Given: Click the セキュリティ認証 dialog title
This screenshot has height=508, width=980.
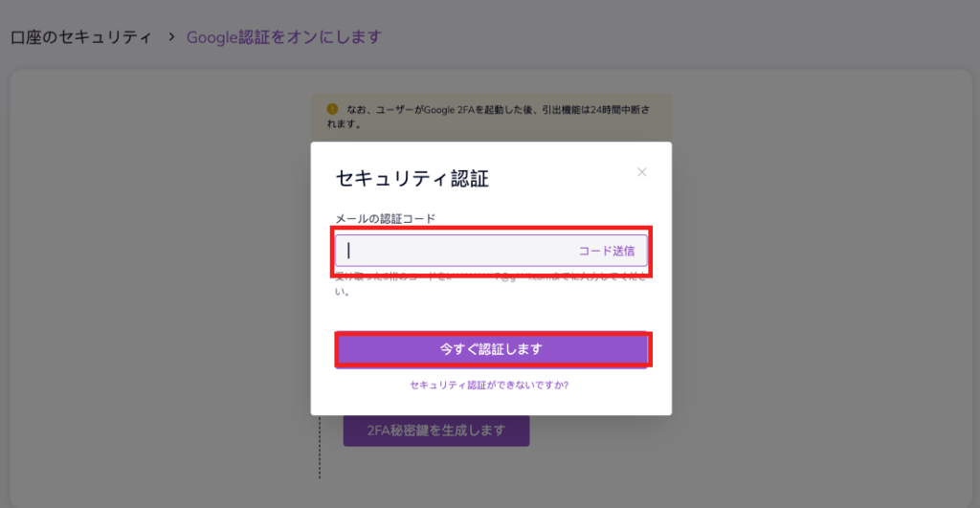Looking at the screenshot, I should point(412,179).
